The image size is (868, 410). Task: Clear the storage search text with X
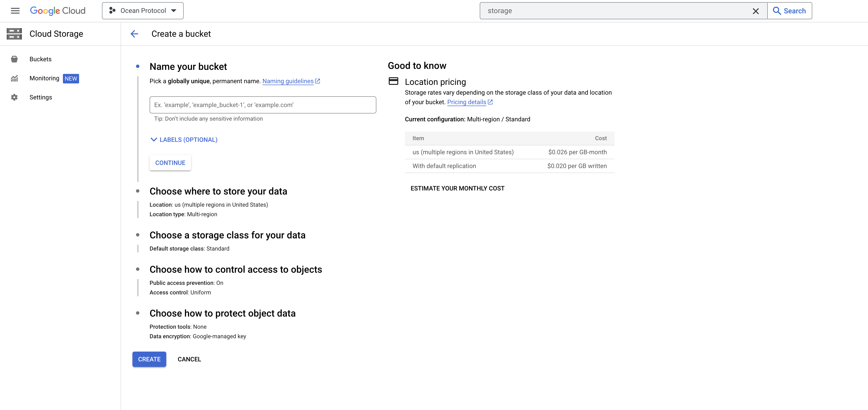point(756,11)
